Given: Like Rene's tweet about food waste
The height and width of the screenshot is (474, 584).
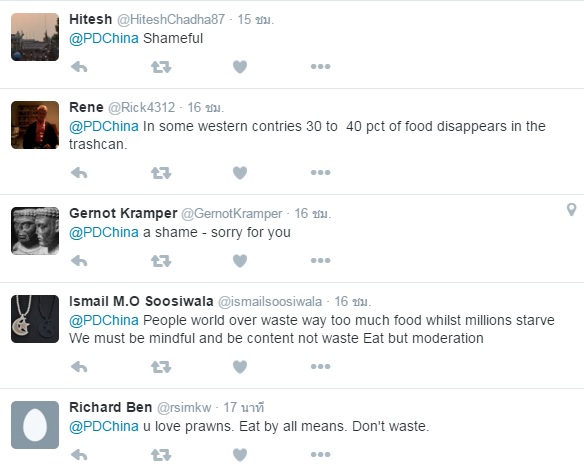Looking at the screenshot, I should [240, 173].
